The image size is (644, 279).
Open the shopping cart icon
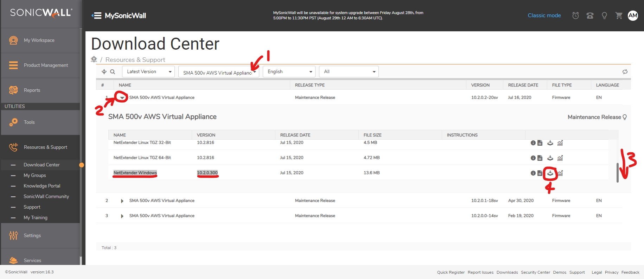(x=619, y=15)
